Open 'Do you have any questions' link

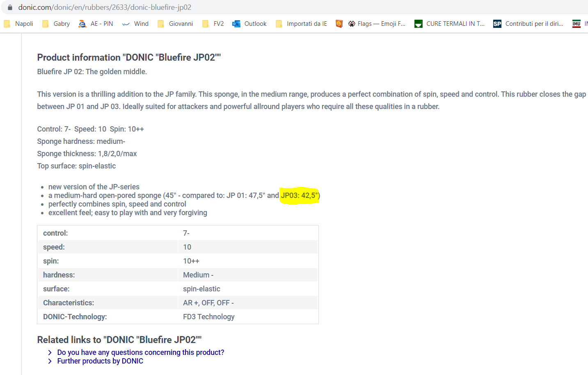tap(141, 352)
